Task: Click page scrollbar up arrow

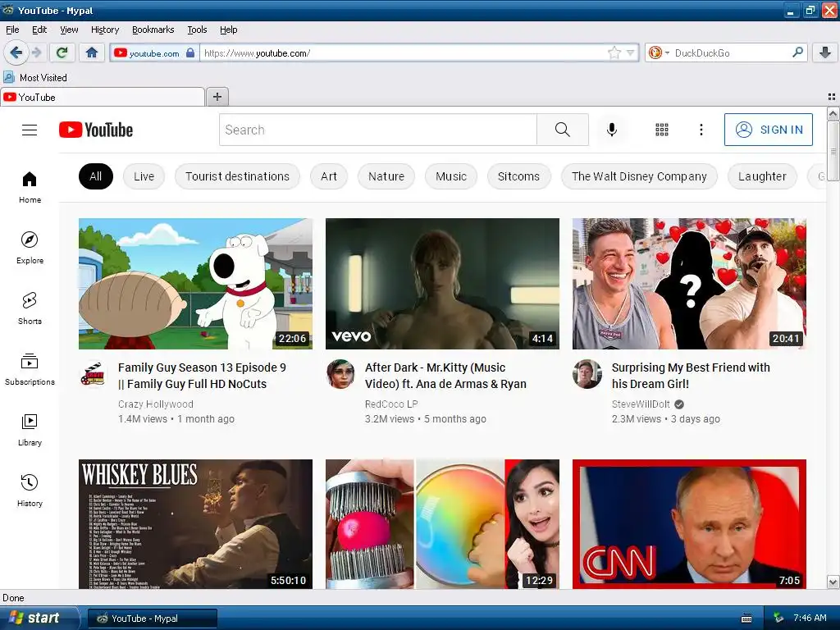Action: click(x=833, y=113)
